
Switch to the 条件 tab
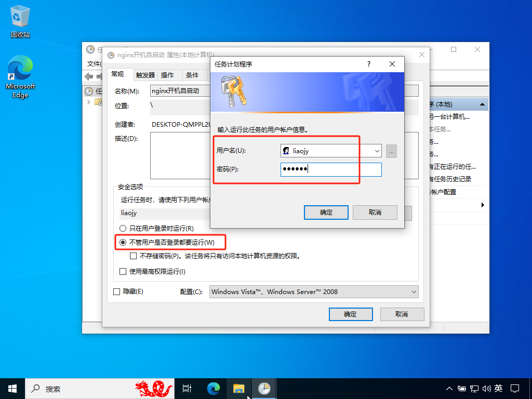(192, 75)
